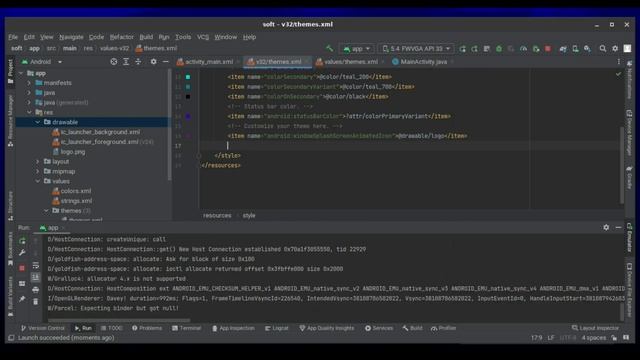Open the VCS menu
Viewport: 640px width, 360px height.
[203, 37]
